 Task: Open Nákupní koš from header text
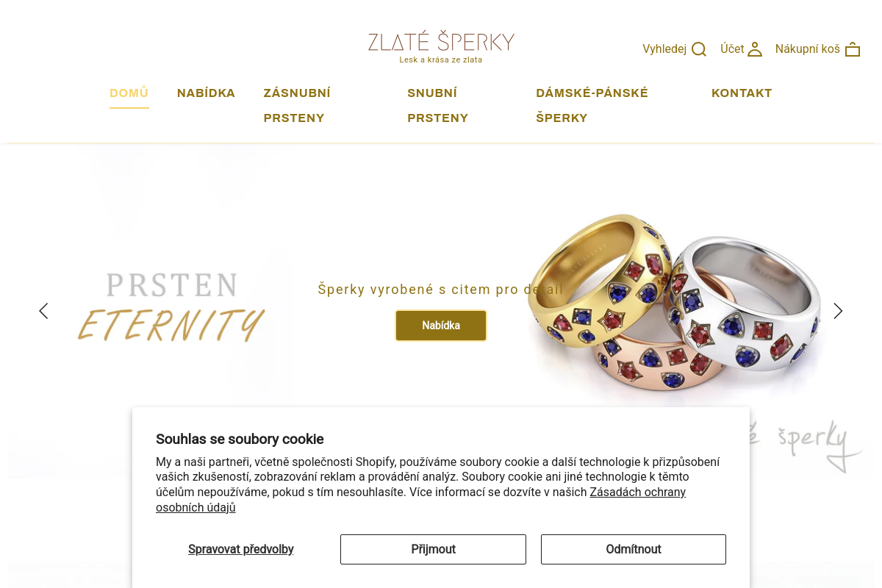click(x=806, y=49)
